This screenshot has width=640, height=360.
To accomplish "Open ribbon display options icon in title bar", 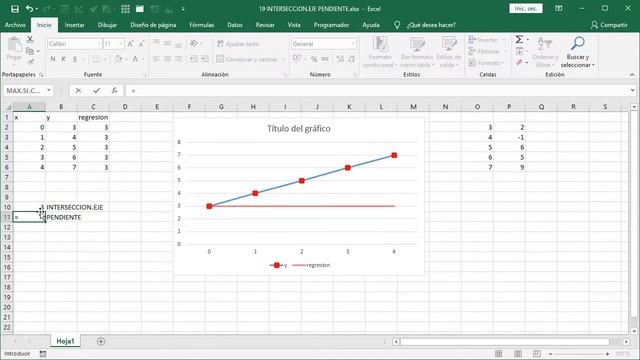I will [x=559, y=9].
